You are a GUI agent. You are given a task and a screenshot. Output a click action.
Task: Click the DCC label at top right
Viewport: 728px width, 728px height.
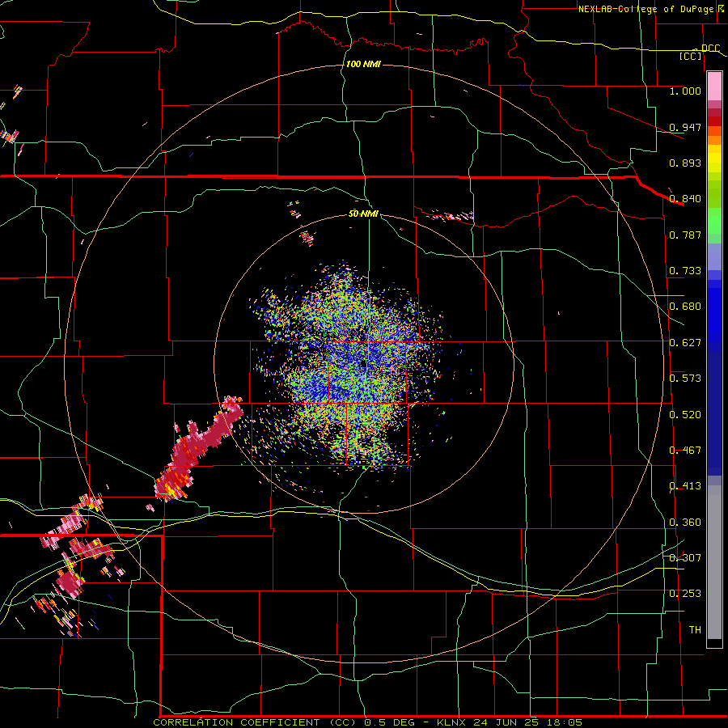710,49
